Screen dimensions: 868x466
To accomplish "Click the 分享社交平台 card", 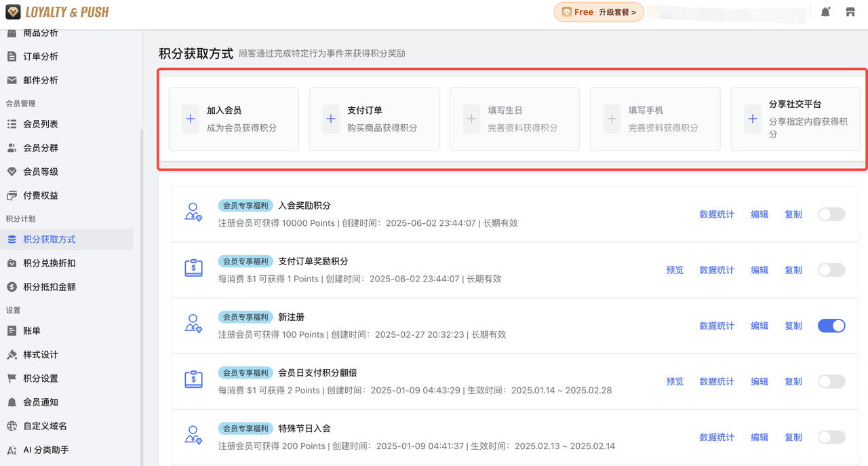I will coord(795,119).
